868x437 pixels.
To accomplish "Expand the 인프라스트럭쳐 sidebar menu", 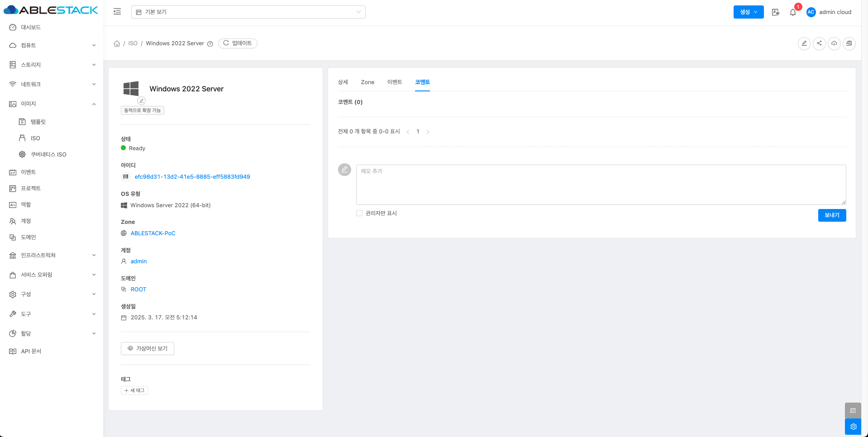I will [52, 255].
